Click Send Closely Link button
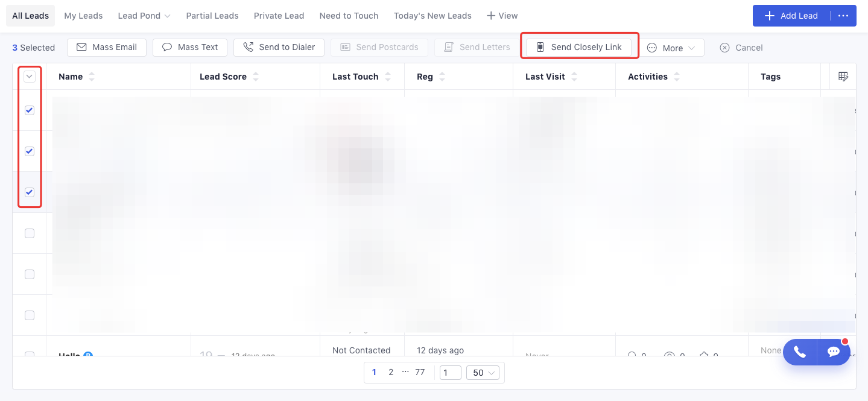The height and width of the screenshot is (401, 868). [579, 47]
